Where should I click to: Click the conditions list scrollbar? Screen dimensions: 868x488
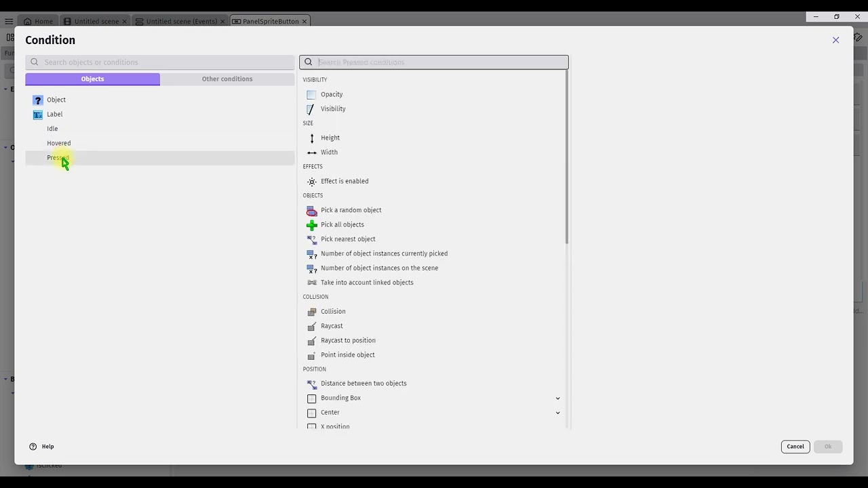[566, 157]
